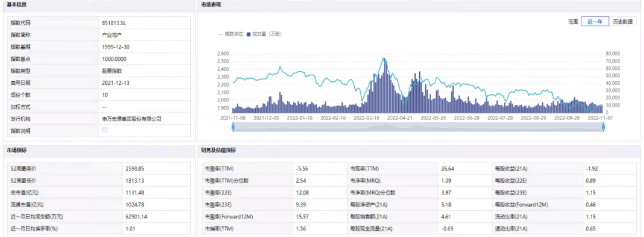Select the 历史数据 range button
The width and height of the screenshot is (644, 237).
coord(623,21)
